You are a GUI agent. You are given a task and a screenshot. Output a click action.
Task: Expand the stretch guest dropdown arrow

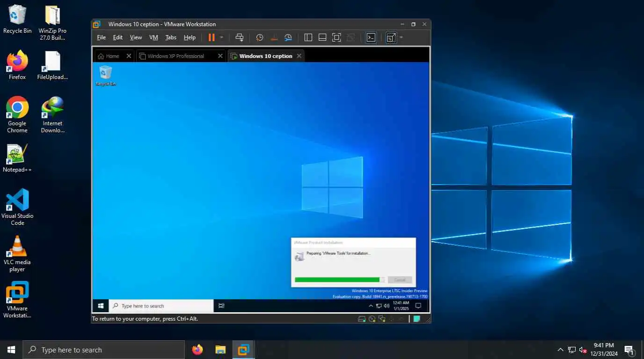[x=401, y=37]
